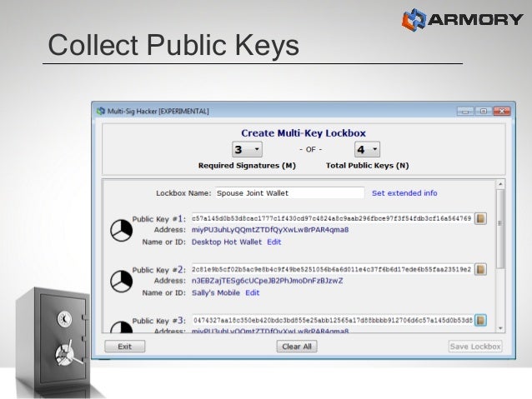This screenshot has width=532, height=399.
Task: Click the Create Multi-Key Lockbox heading
Action: point(304,133)
